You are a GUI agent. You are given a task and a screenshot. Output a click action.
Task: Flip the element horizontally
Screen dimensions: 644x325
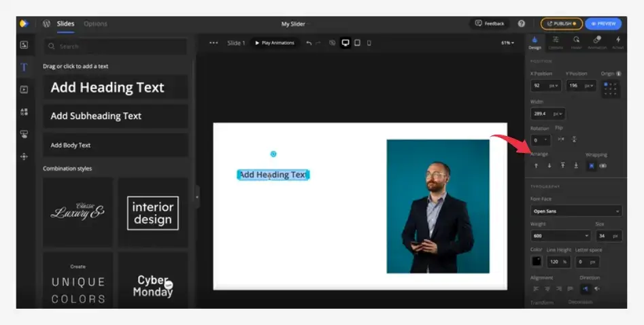pyautogui.click(x=561, y=139)
